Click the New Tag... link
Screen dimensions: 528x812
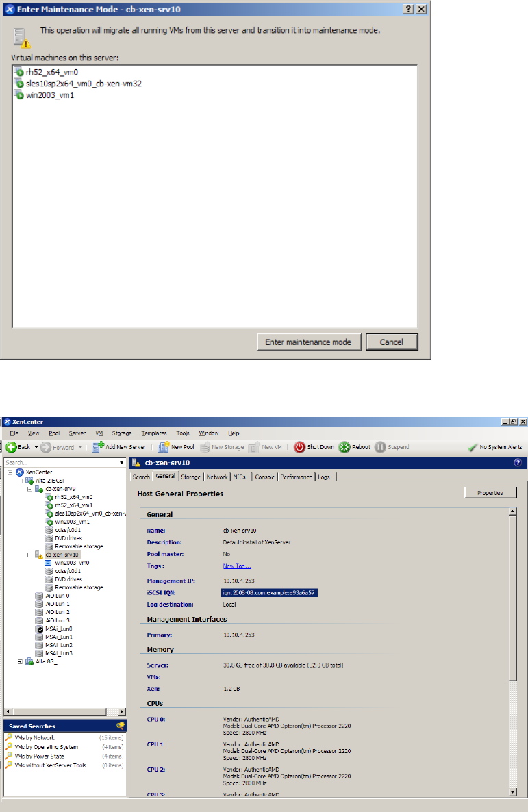(237, 566)
